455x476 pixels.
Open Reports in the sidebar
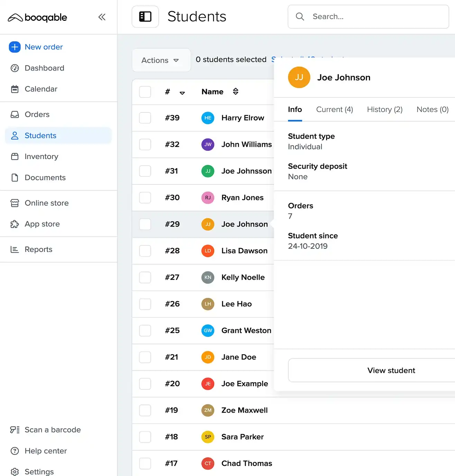pyautogui.click(x=38, y=249)
